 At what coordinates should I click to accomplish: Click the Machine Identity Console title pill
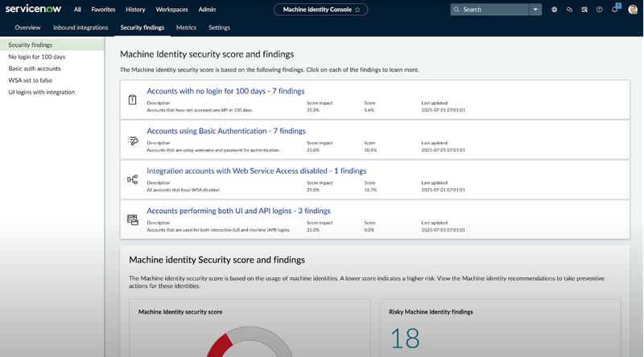point(320,10)
